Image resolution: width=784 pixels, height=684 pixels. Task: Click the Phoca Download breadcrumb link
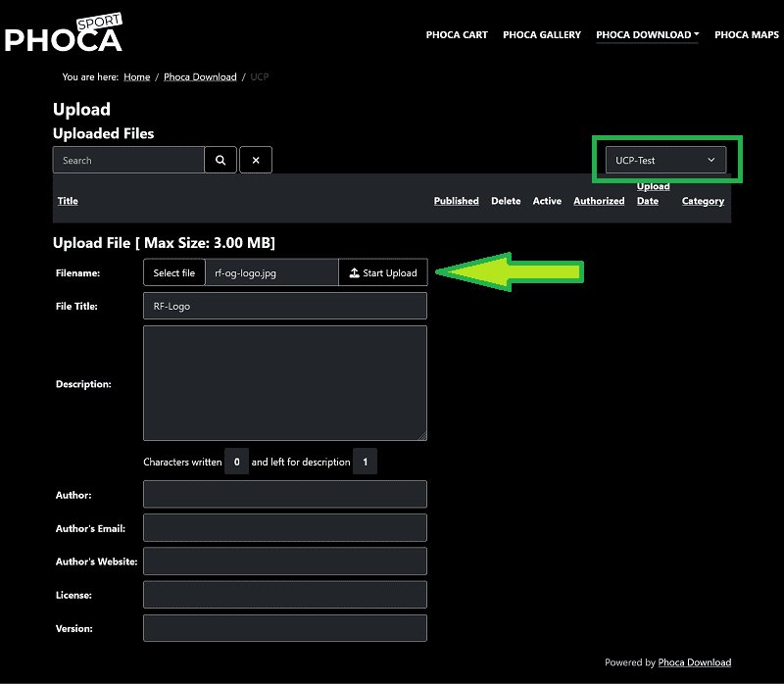[x=200, y=76]
